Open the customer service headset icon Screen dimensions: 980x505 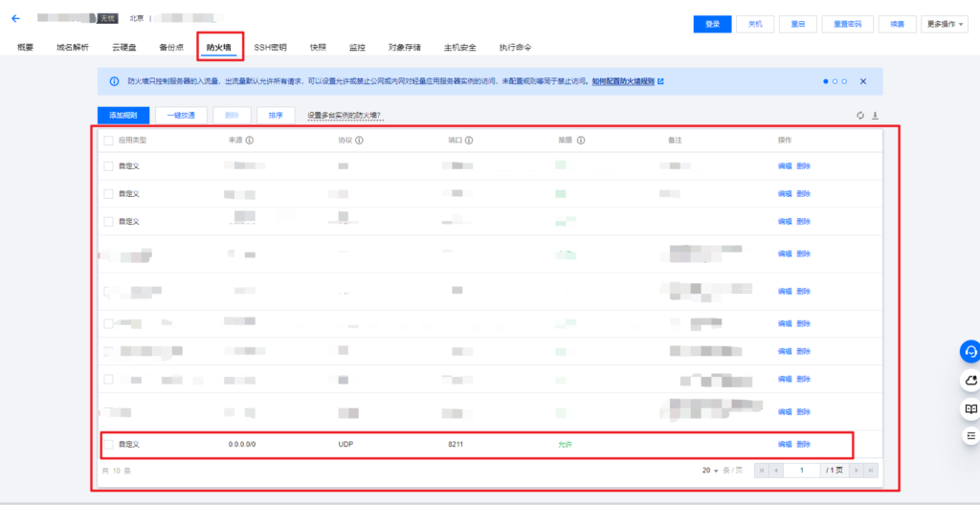[x=969, y=352]
